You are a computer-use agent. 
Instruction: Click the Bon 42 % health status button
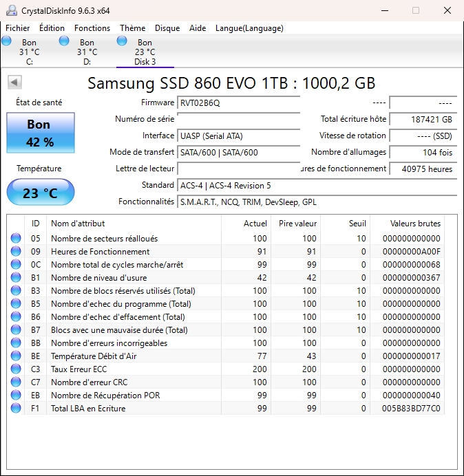tap(40, 133)
